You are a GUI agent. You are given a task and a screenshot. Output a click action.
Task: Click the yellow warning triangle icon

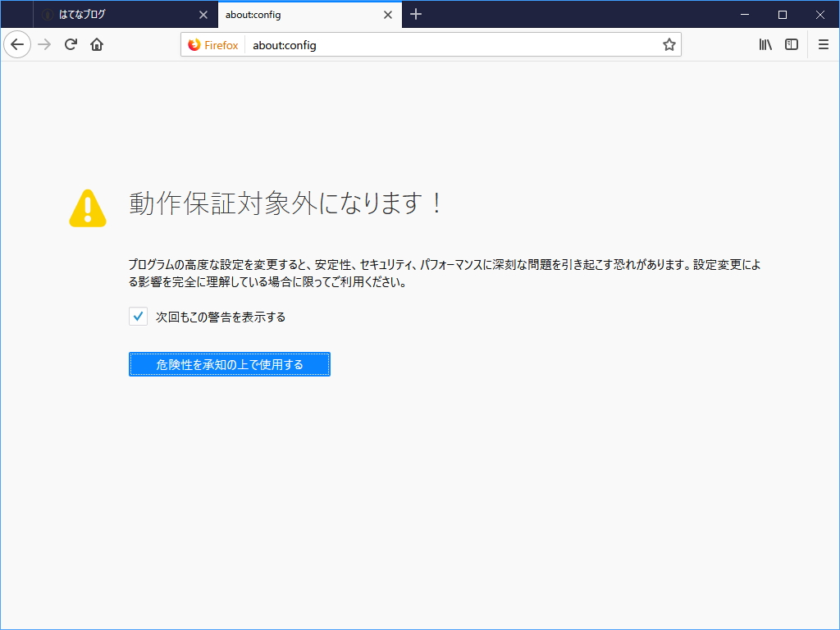88,208
